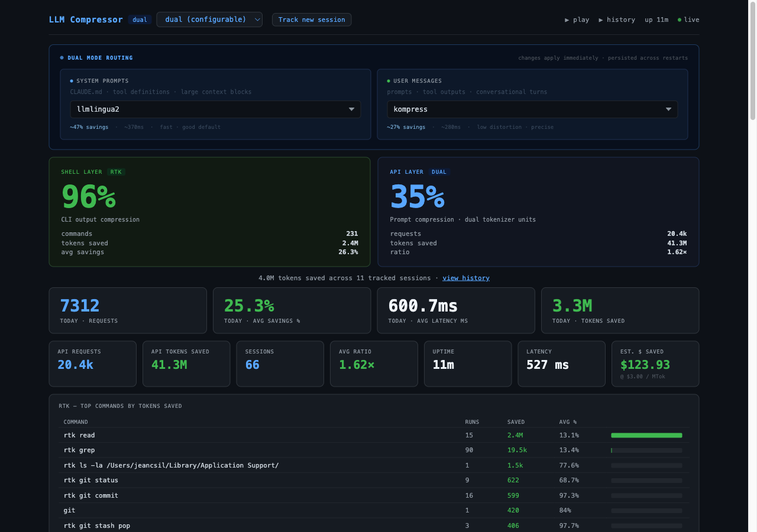Click the AVG % column header

pos(568,422)
